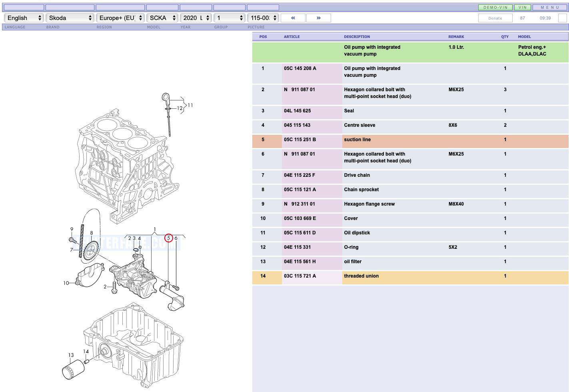
Task: Click the circled position 5 in diagram
Action: point(168,238)
